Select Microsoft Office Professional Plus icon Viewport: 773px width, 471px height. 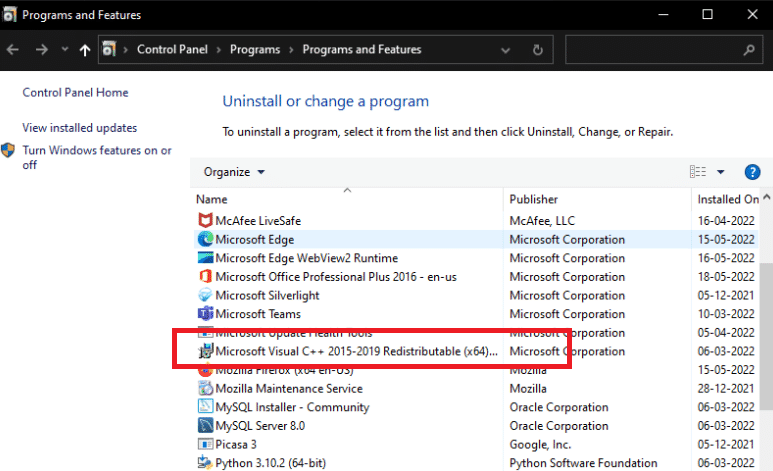click(205, 277)
